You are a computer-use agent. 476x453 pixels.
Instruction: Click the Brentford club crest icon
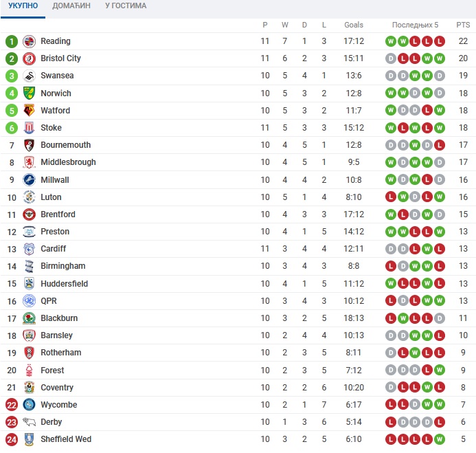pos(29,214)
